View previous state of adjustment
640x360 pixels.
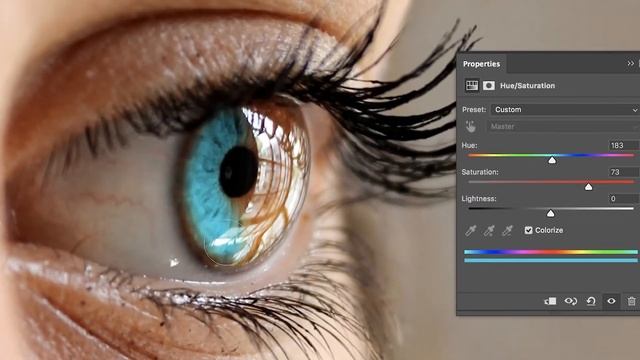(571, 301)
